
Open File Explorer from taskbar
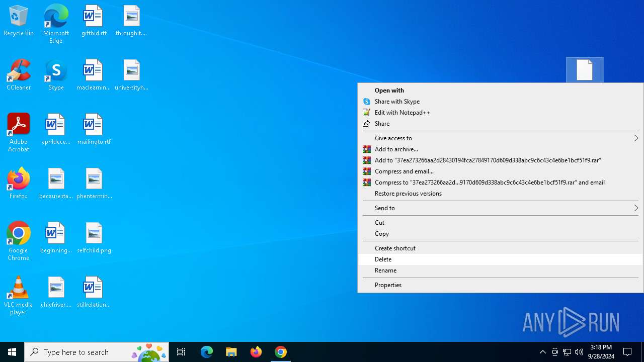pyautogui.click(x=231, y=352)
